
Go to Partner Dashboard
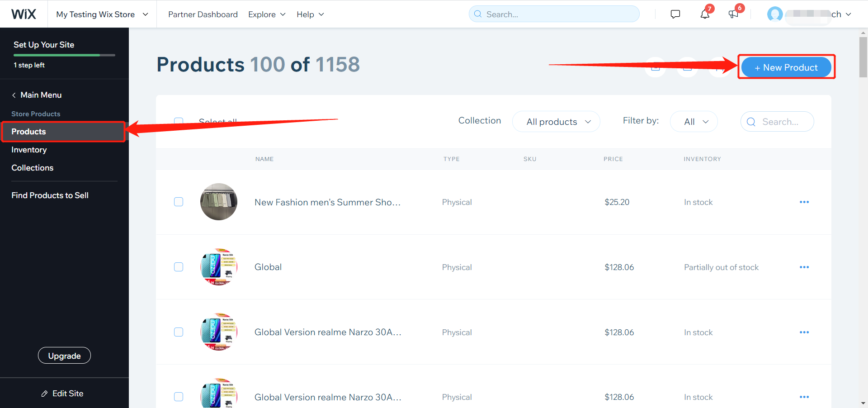click(x=203, y=14)
